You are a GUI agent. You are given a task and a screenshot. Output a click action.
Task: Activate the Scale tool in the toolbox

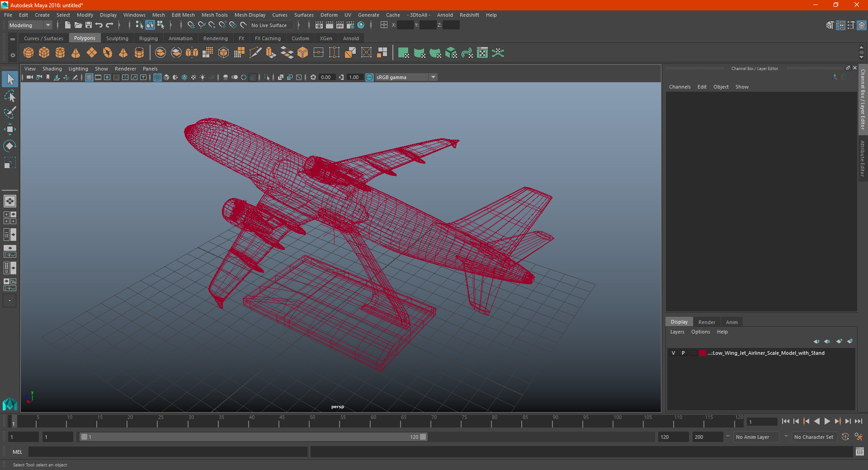[x=9, y=163]
